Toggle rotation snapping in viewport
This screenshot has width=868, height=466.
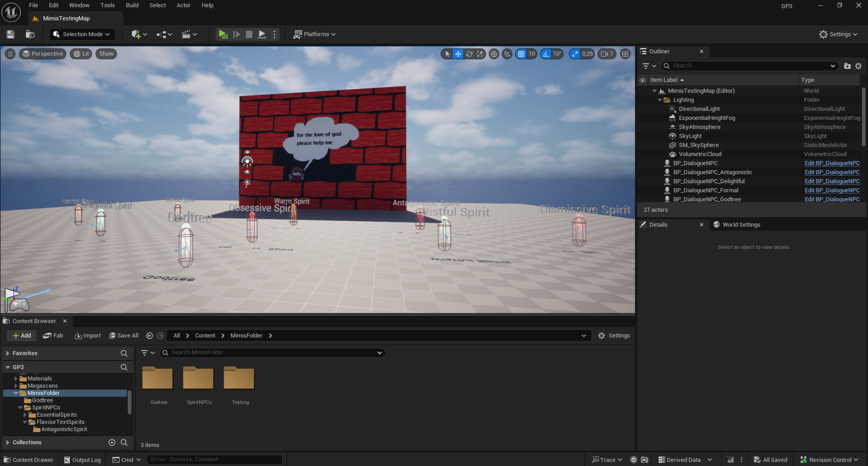[x=546, y=54]
